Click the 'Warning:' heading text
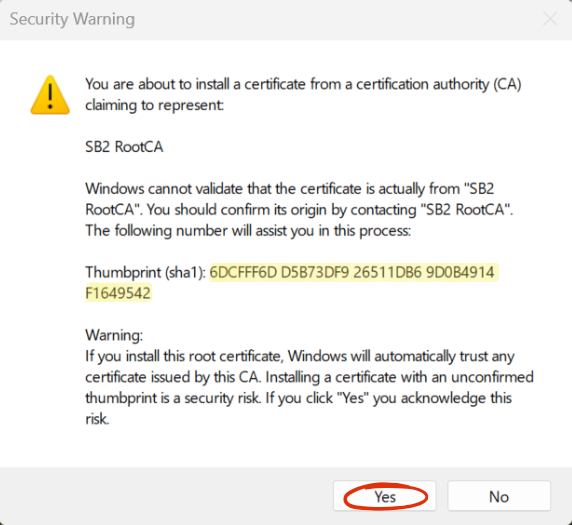 coord(114,335)
